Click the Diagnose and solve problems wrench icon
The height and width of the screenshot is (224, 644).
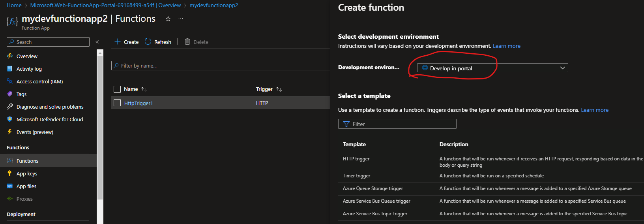coord(10,107)
